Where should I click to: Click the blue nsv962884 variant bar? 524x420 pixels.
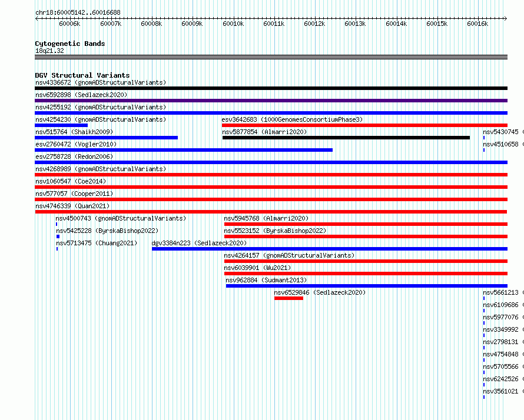tap(367, 286)
